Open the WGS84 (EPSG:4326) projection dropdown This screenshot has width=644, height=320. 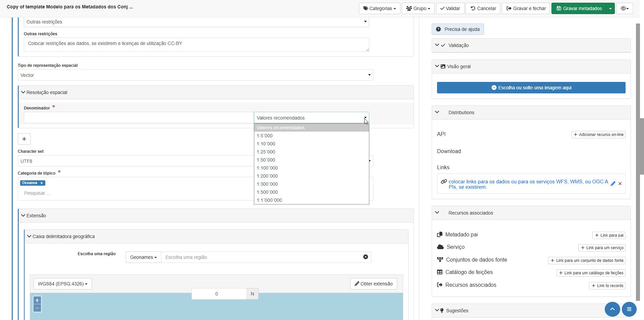click(62, 284)
